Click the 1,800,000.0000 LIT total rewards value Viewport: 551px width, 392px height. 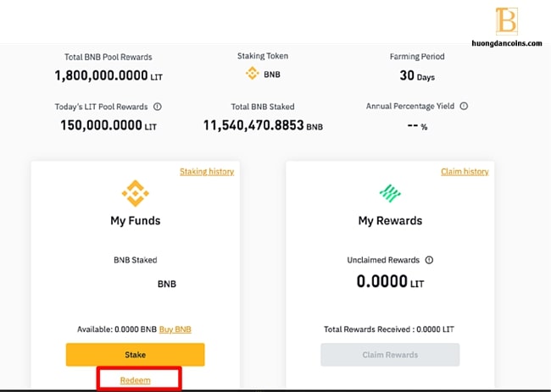(x=109, y=75)
